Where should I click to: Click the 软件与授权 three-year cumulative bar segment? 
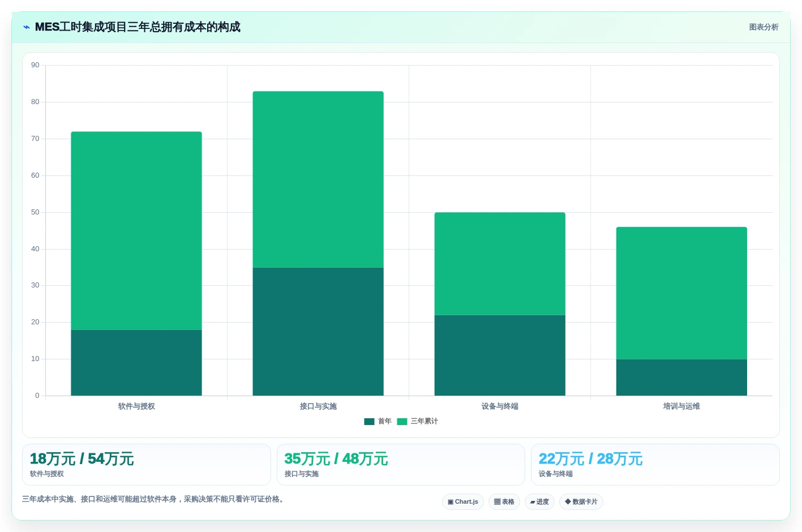click(136, 231)
